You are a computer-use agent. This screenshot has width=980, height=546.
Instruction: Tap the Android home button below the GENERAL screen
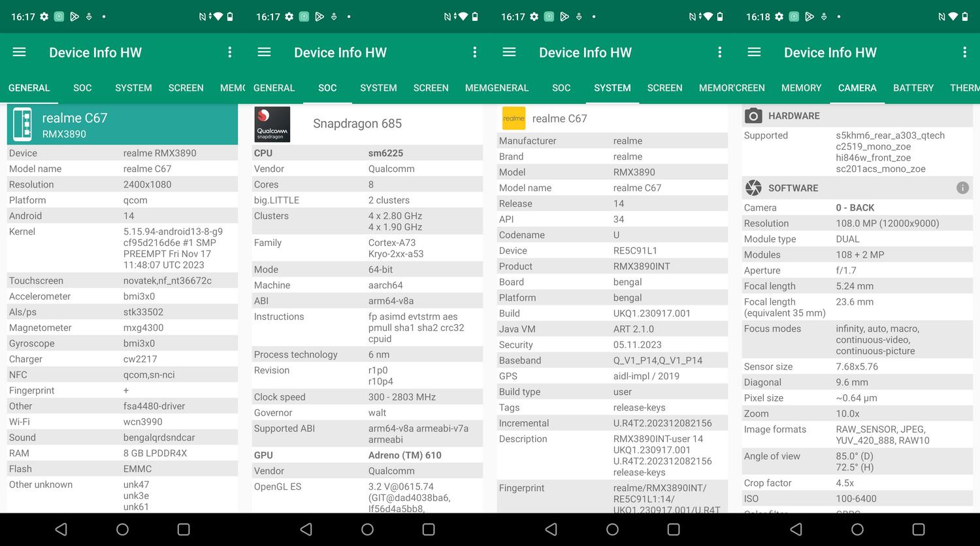[x=122, y=529]
